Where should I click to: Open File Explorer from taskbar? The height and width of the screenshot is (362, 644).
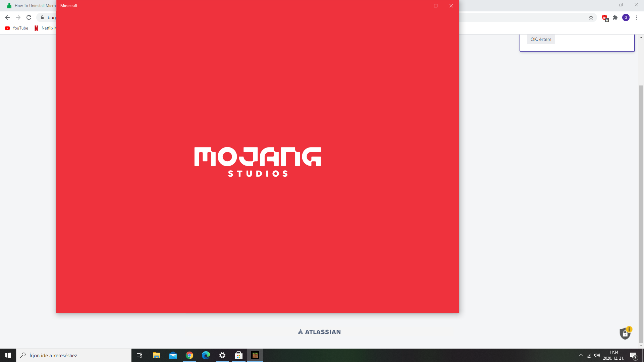157,355
